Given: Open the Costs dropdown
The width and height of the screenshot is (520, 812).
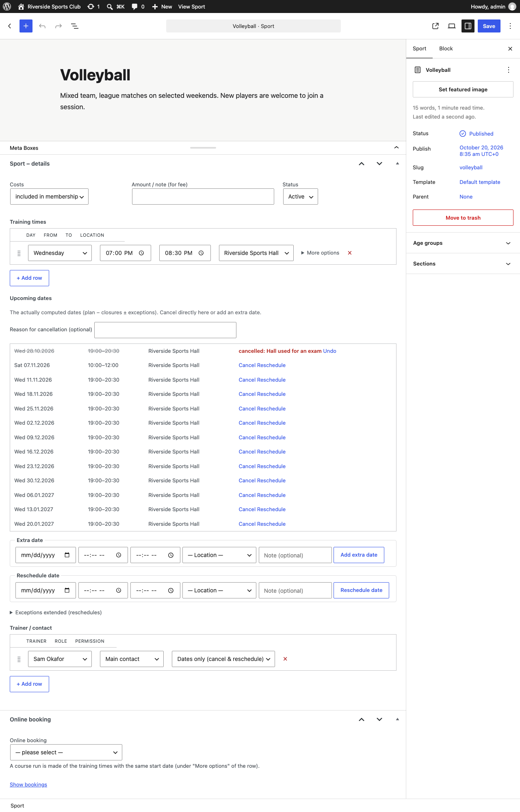Looking at the screenshot, I should [49, 197].
